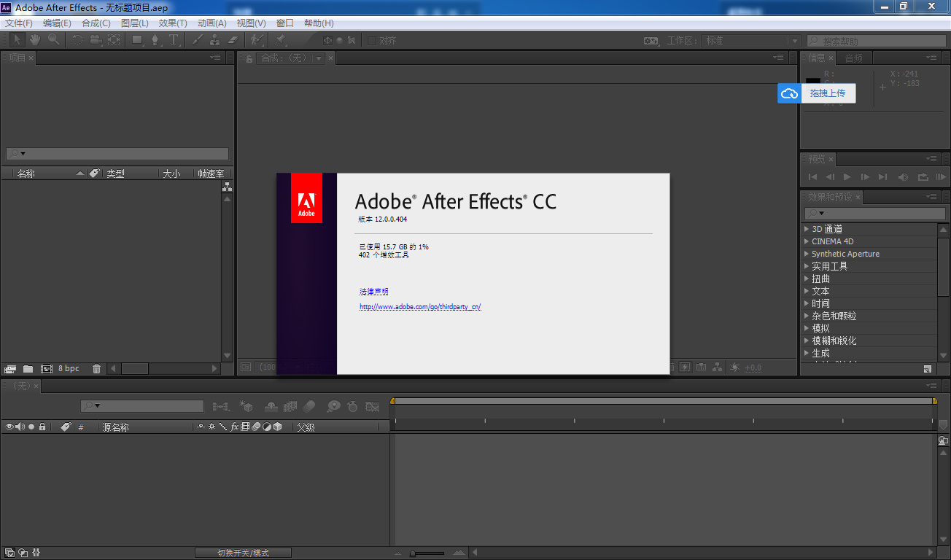This screenshot has height=560, width=951.
Task: Toggle layer switches pane expand button
Action: pyautogui.click(x=9, y=553)
